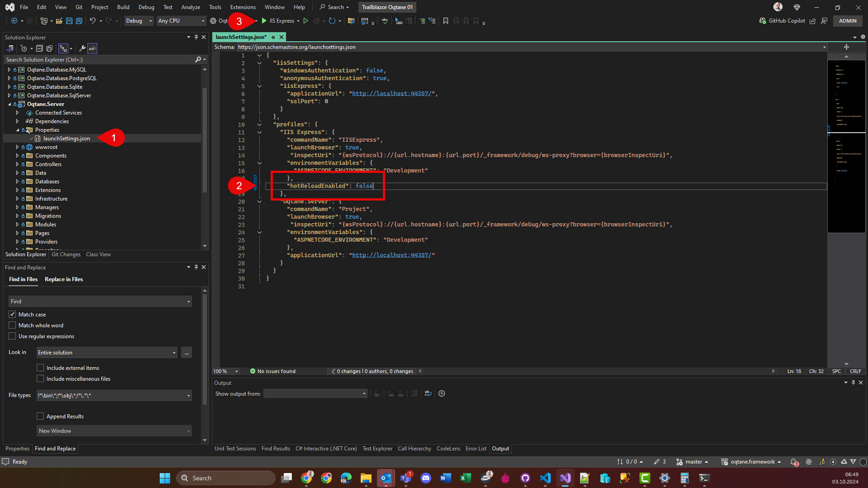Toggle the bookmark icon in the toolbar
868x488 pixels.
[446, 21]
